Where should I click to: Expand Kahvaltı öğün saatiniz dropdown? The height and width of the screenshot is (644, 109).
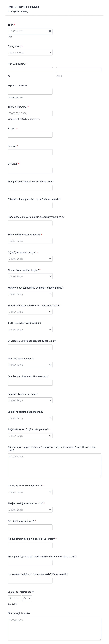point(30,241)
